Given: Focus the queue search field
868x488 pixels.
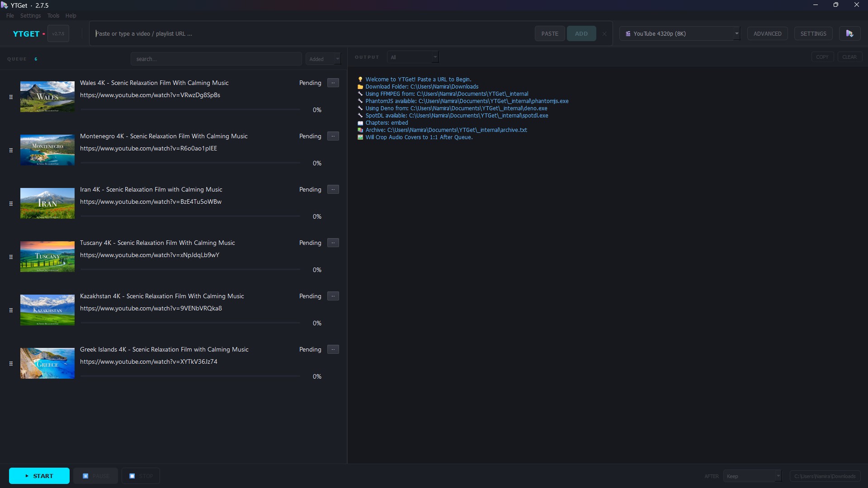Looking at the screenshot, I should pyautogui.click(x=216, y=59).
